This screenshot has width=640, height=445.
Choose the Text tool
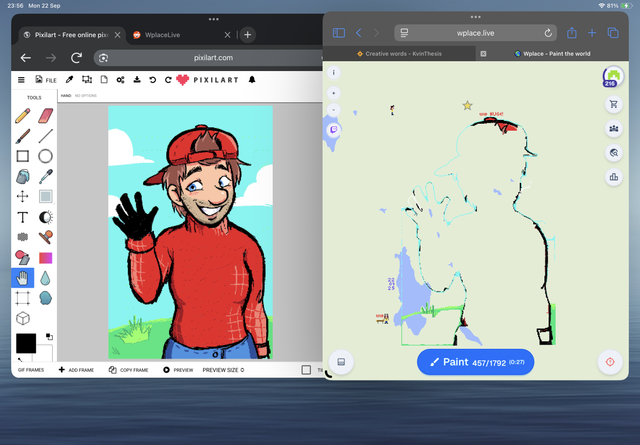[x=22, y=217]
